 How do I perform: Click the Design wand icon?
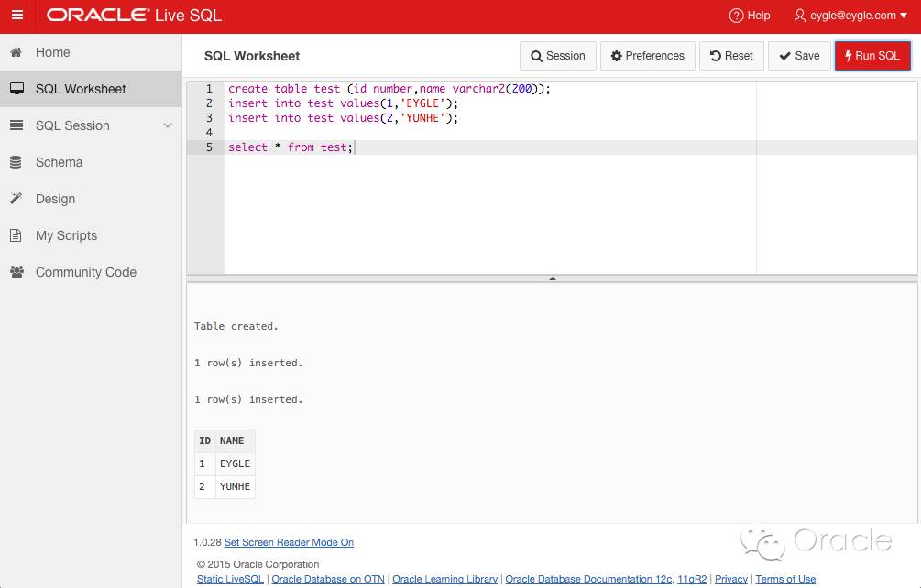16,199
